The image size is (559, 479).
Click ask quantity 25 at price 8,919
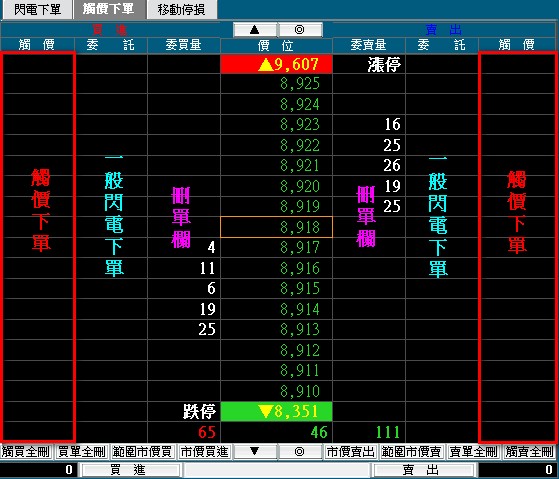pos(392,206)
